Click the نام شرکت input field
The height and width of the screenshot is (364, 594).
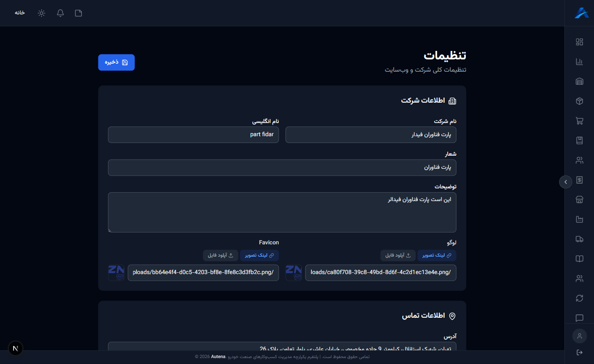(x=371, y=135)
